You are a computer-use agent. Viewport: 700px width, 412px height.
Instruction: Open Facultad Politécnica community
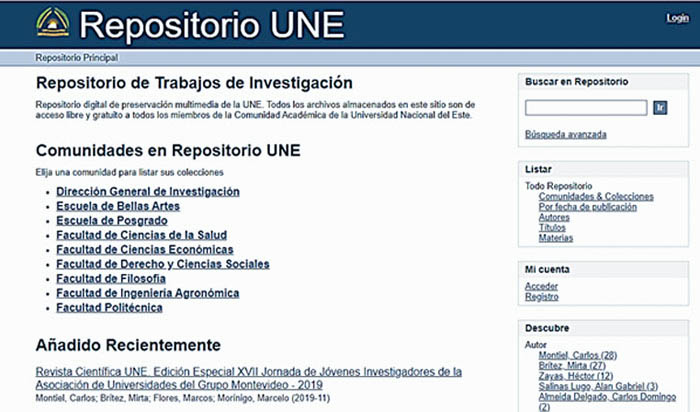click(x=109, y=308)
